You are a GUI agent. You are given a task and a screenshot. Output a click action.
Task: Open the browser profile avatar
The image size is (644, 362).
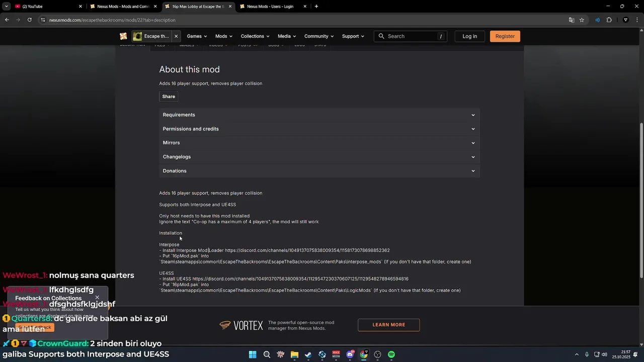point(625,20)
